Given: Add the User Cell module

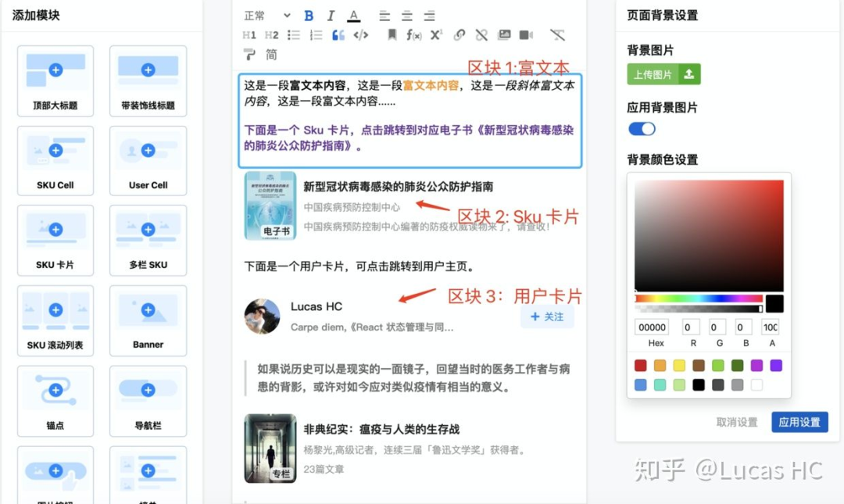Looking at the screenshot, I should click(x=148, y=160).
